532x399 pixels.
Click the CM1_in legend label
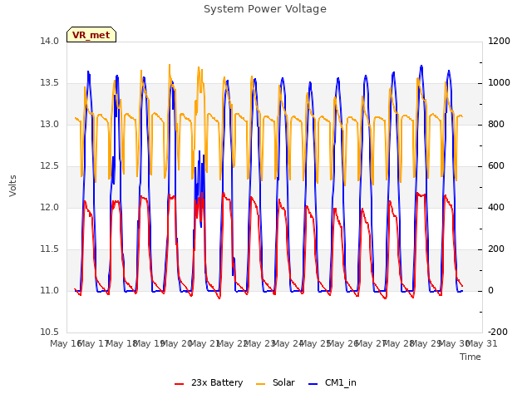point(340,382)
